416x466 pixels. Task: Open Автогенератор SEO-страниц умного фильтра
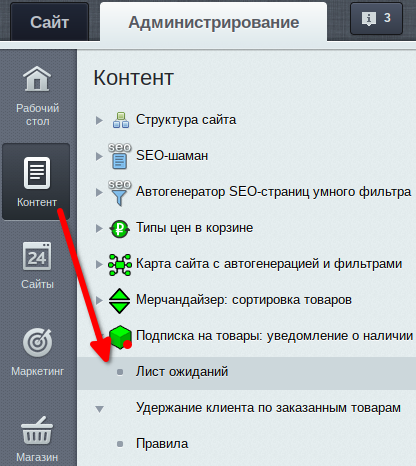274,192
